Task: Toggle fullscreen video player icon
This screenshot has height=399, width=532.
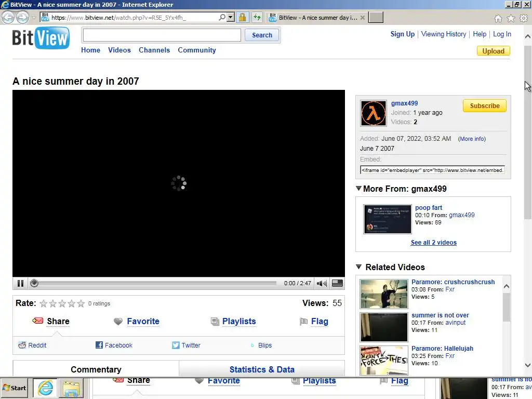Action: (x=337, y=283)
